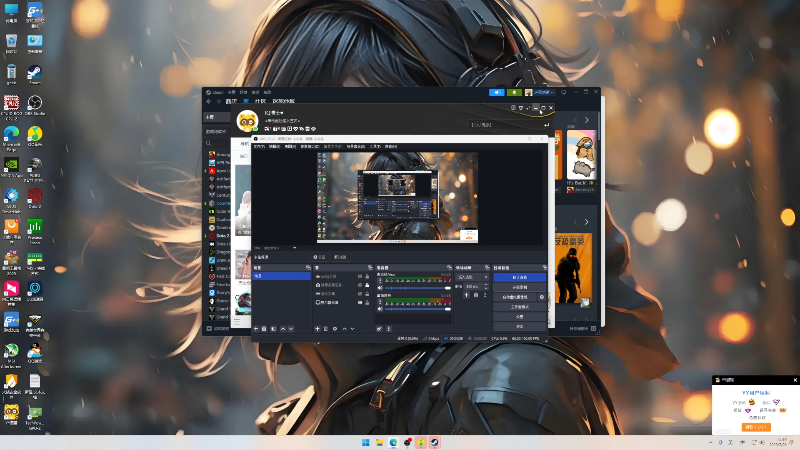The height and width of the screenshot is (450, 800).
Task: Add a new source with the plus icon
Action: (x=317, y=329)
